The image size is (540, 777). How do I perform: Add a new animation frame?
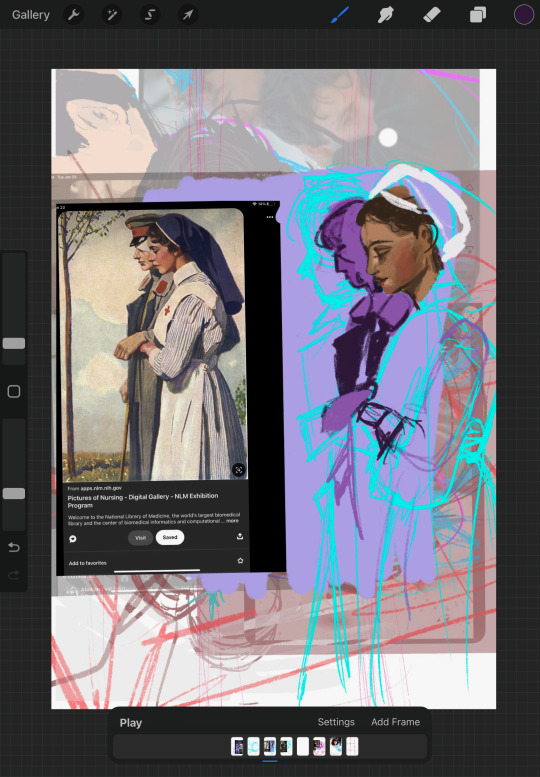(395, 722)
